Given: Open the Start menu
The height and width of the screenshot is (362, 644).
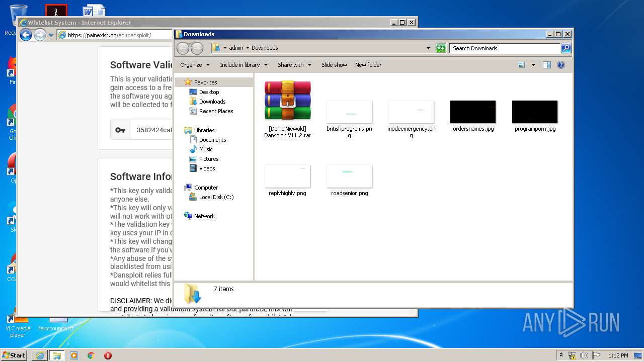Looking at the screenshot, I should pos(14,355).
